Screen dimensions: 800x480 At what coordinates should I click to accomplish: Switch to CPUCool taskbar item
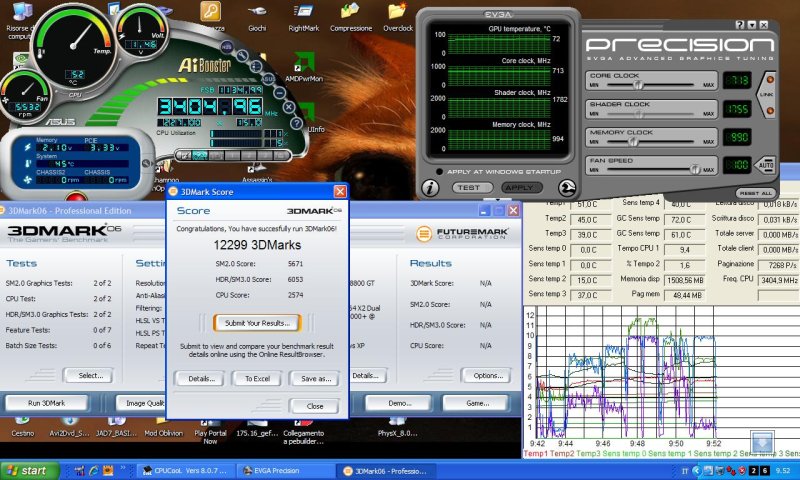pyautogui.click(x=186, y=471)
